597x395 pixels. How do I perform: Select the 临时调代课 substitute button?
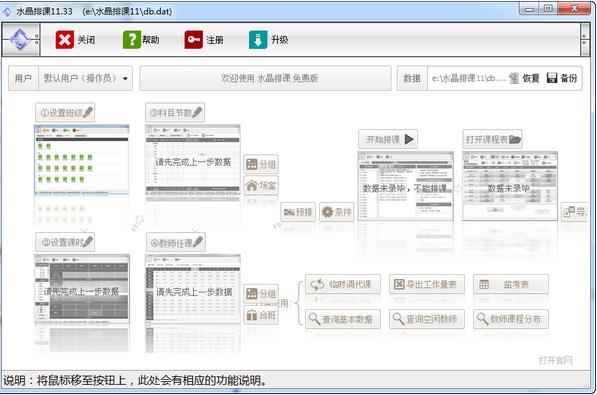coord(343,284)
